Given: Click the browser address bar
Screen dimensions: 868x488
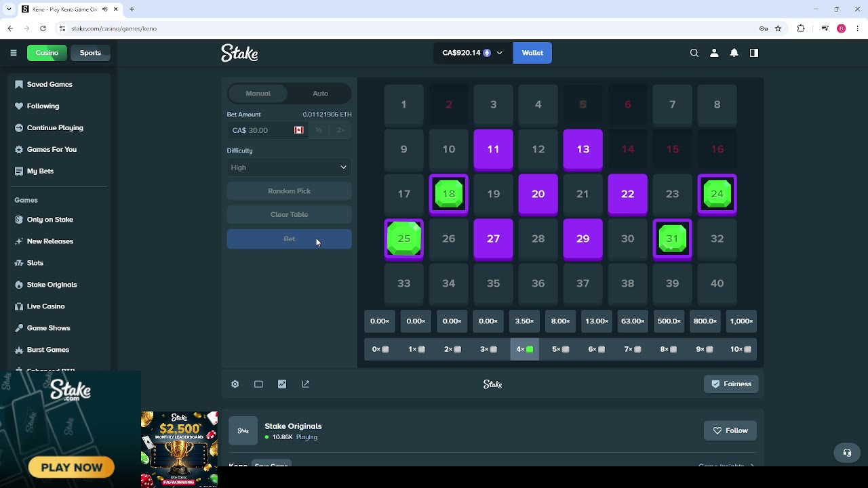Looking at the screenshot, I should [407, 28].
